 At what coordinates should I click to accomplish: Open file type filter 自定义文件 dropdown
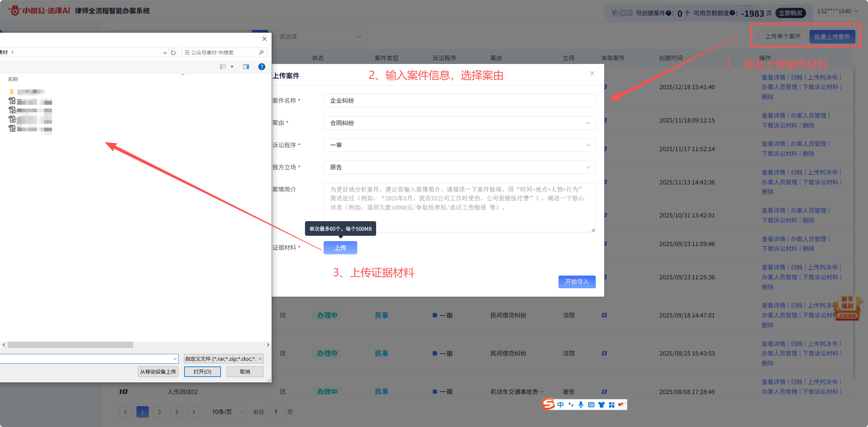223,359
